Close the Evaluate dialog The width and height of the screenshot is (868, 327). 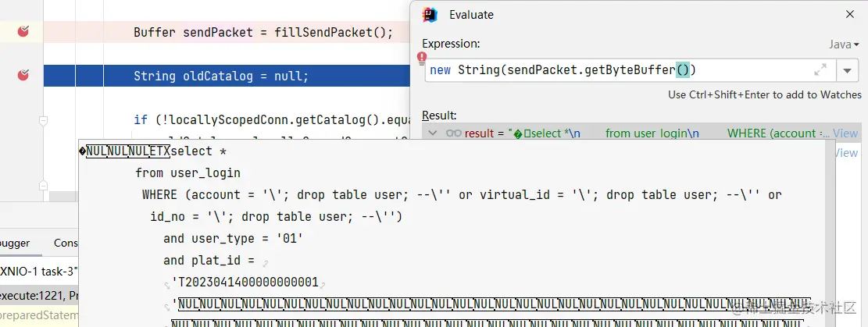point(850,14)
